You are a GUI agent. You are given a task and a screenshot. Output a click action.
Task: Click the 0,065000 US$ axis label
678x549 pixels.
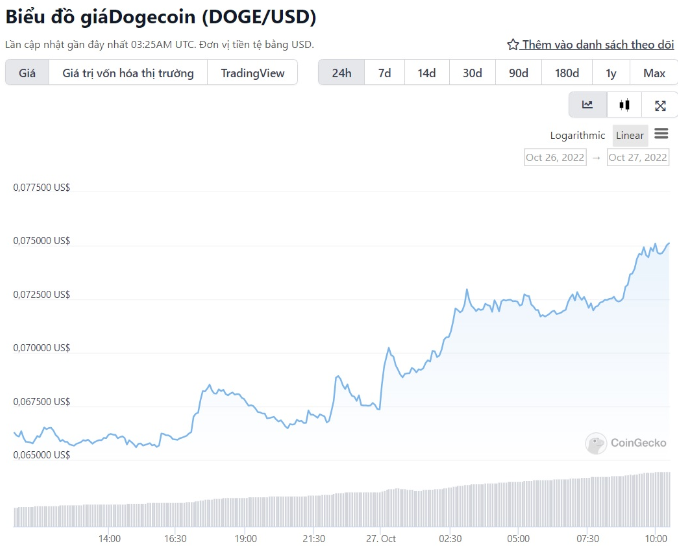coord(42,455)
